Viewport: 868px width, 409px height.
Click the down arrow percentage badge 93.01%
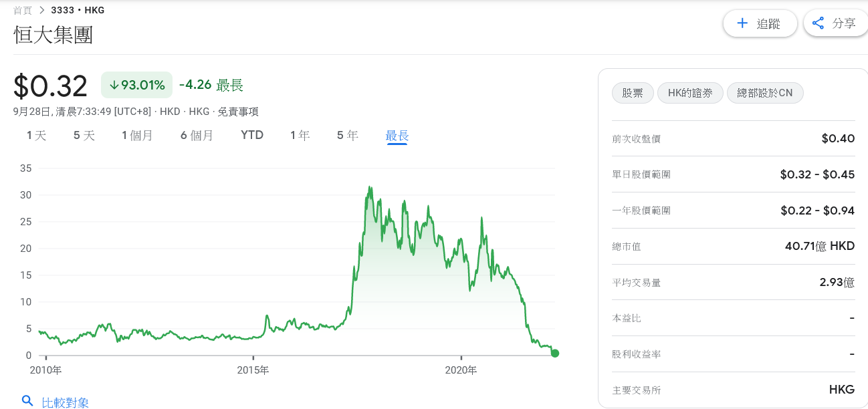point(136,85)
